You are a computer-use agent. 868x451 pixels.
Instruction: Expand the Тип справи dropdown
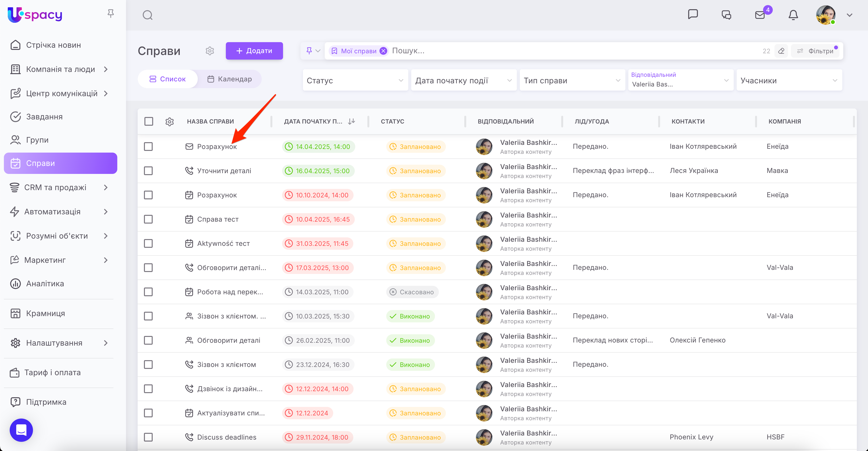coord(572,80)
